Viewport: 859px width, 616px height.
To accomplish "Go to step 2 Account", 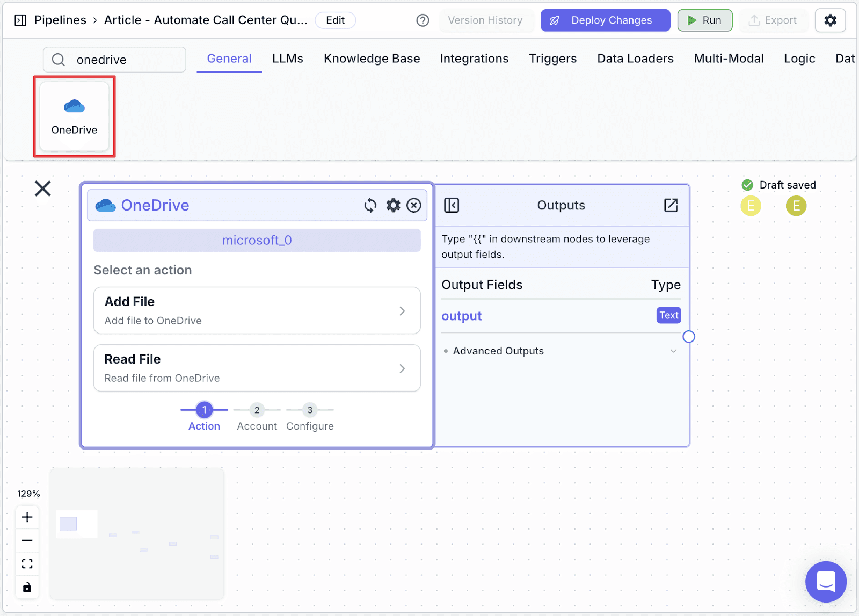I will [257, 417].
